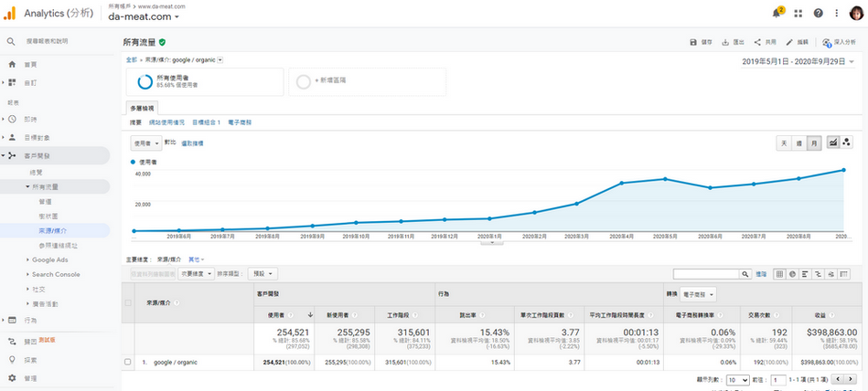This screenshot has width=868, height=391.
Task: Select the 多層檢視 explorer tab
Action: coord(142,109)
